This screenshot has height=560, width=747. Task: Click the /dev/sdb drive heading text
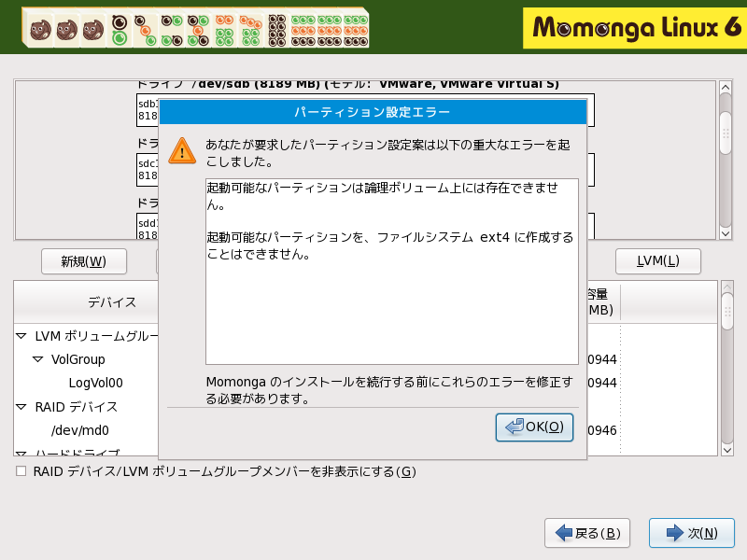[x=347, y=84]
